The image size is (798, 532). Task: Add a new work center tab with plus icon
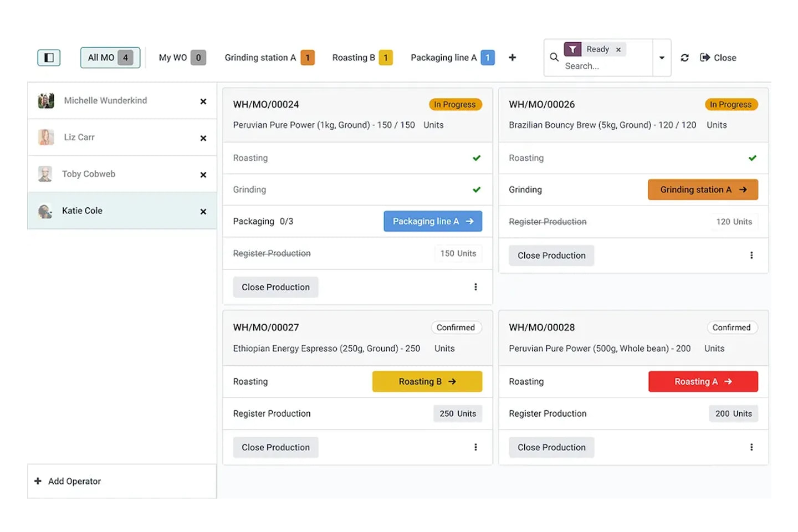513,58
